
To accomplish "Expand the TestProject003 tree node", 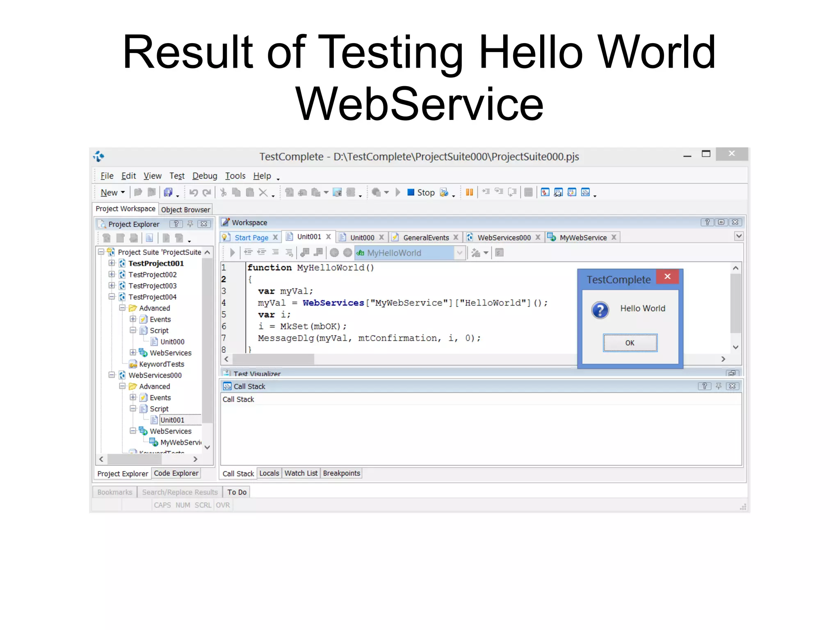I will pos(112,285).
